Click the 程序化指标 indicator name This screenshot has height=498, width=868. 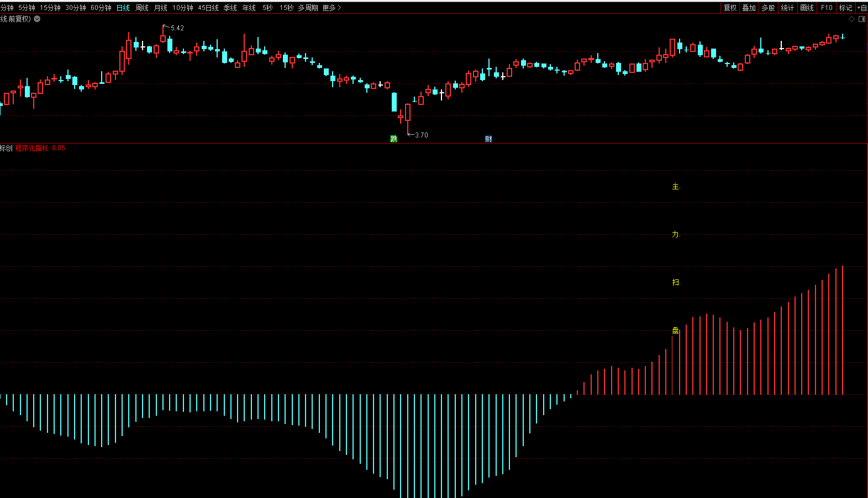click(x=32, y=148)
